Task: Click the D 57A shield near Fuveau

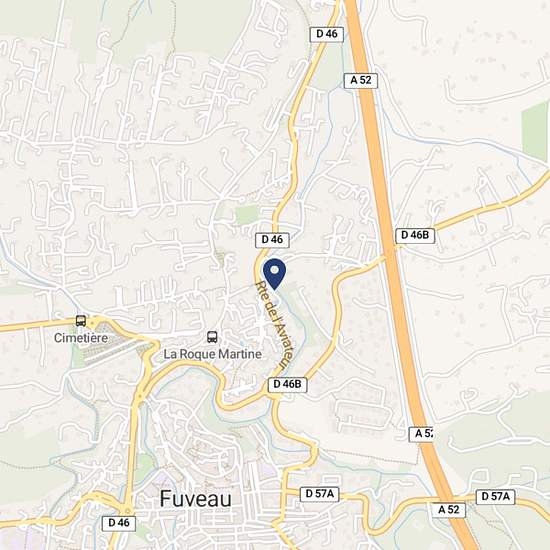Action: tap(320, 494)
